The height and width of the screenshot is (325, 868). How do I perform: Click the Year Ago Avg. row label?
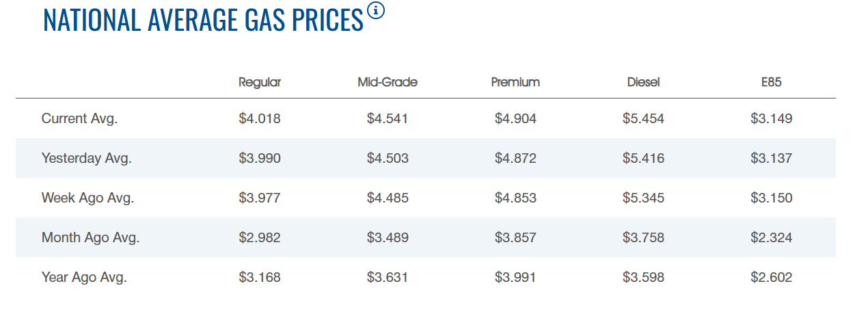coord(85,277)
